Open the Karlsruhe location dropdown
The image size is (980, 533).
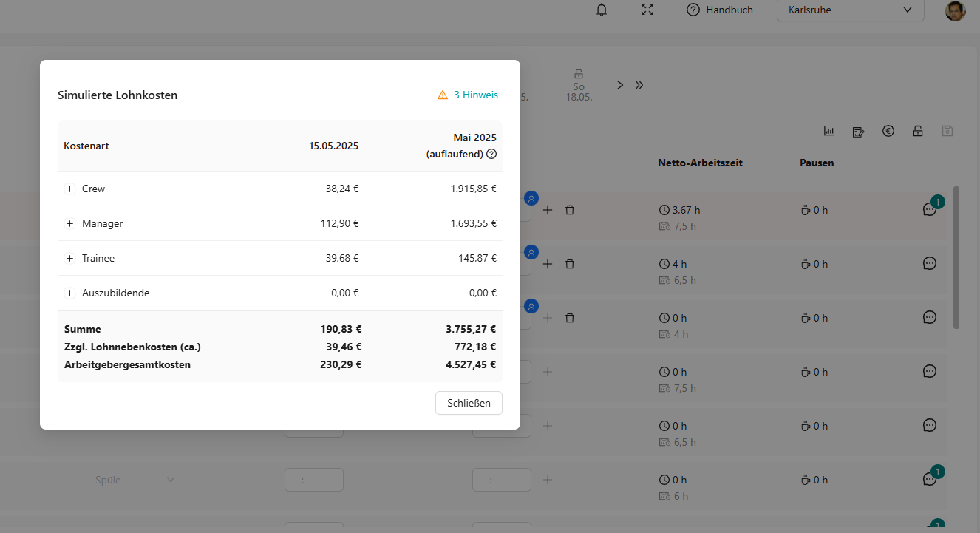pyautogui.click(x=850, y=10)
